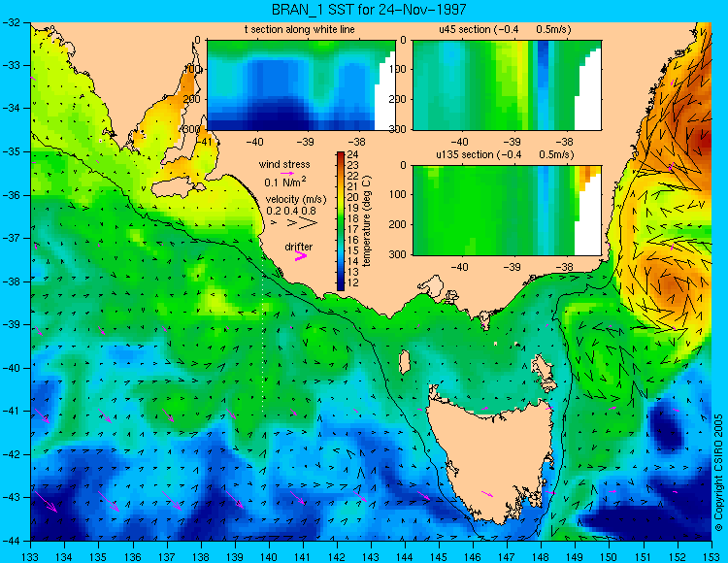Pick the dark blue bottom of temperature colorbar

coord(341,286)
